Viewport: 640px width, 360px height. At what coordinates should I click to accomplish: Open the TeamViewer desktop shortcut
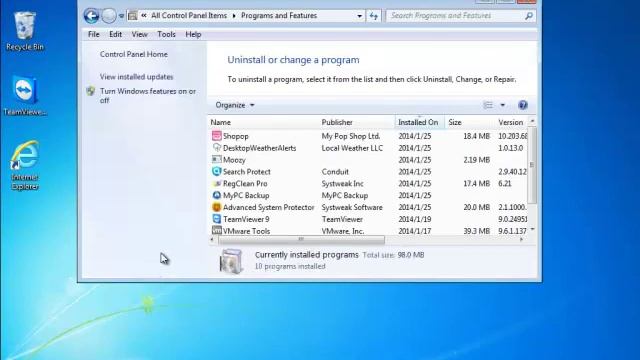click(x=25, y=96)
